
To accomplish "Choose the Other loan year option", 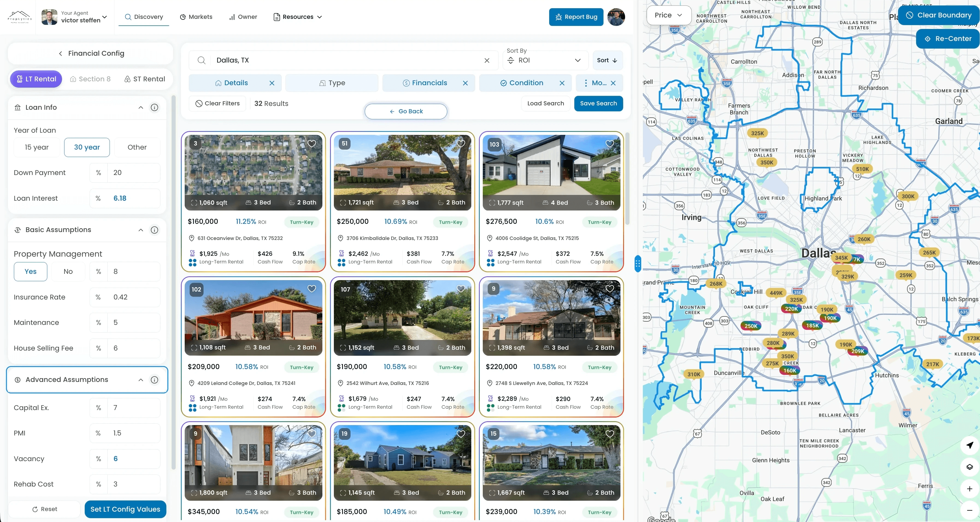I will pyautogui.click(x=137, y=147).
